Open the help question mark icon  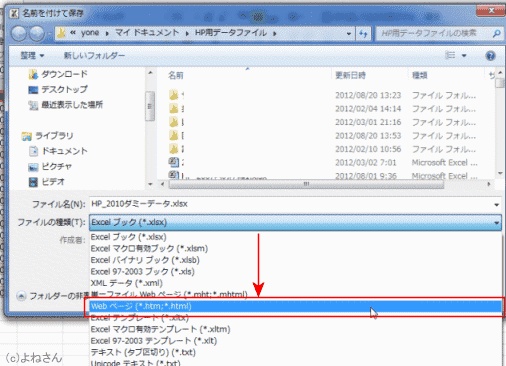[490, 56]
